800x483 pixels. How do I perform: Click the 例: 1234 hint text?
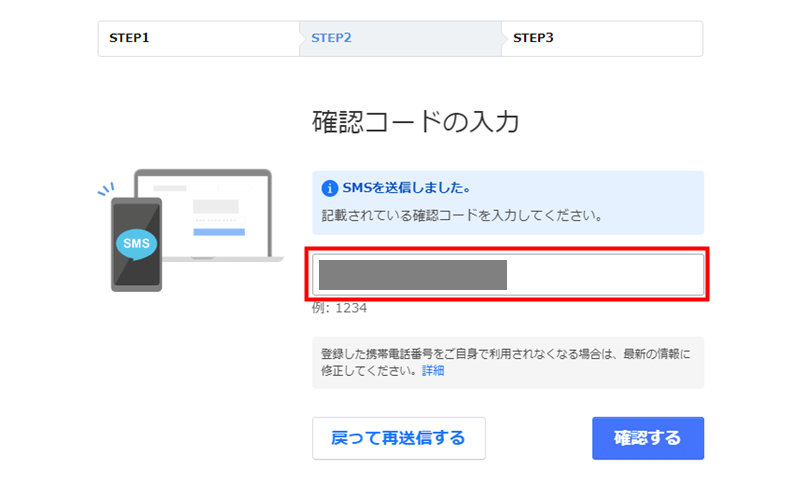(x=339, y=308)
